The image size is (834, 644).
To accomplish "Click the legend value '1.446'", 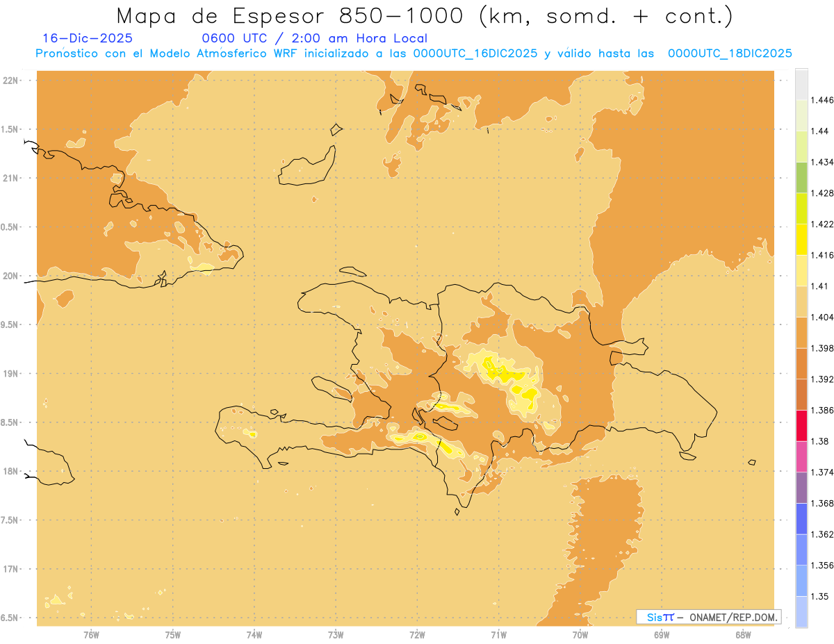I will [x=824, y=100].
